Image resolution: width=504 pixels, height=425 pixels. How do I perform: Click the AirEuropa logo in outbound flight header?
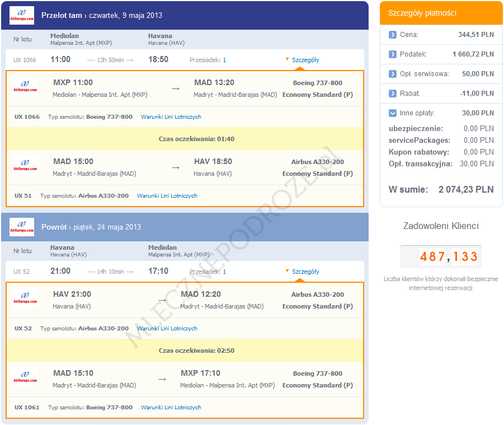22,15
